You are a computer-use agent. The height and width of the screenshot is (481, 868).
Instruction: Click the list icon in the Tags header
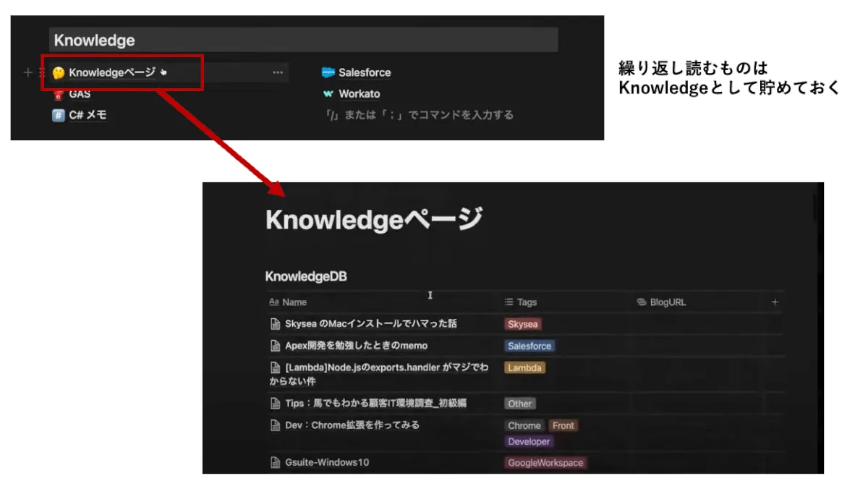point(509,302)
